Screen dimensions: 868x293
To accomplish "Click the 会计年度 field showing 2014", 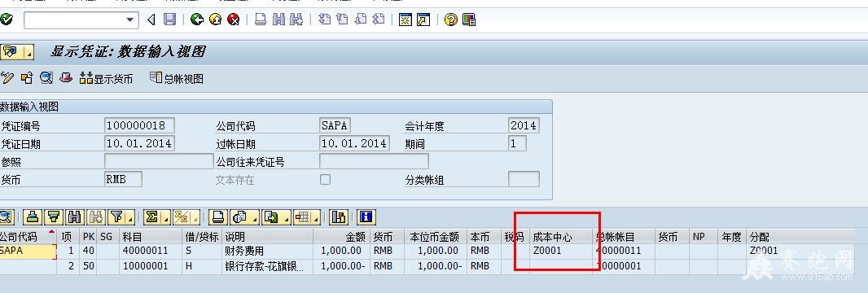I will (524, 125).
